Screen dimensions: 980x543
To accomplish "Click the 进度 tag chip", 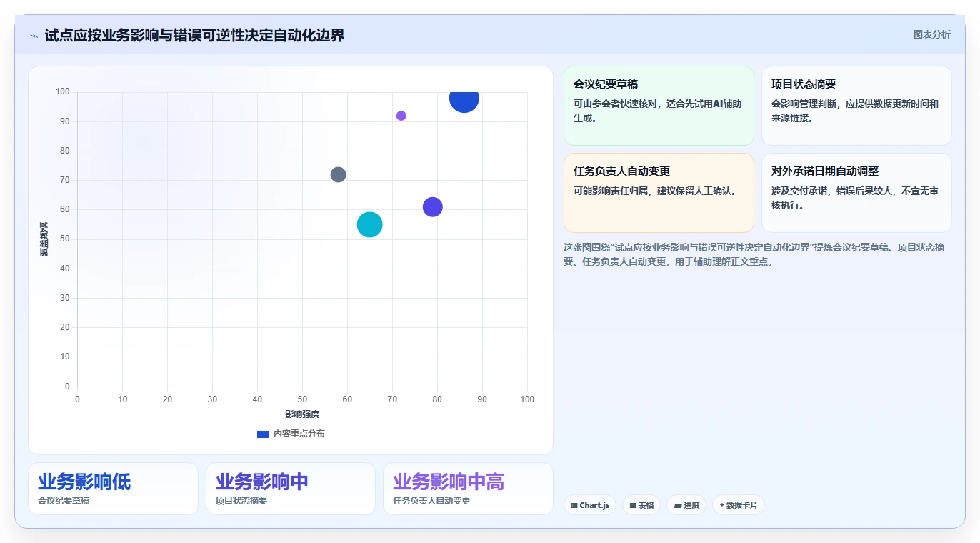I will coord(686,505).
